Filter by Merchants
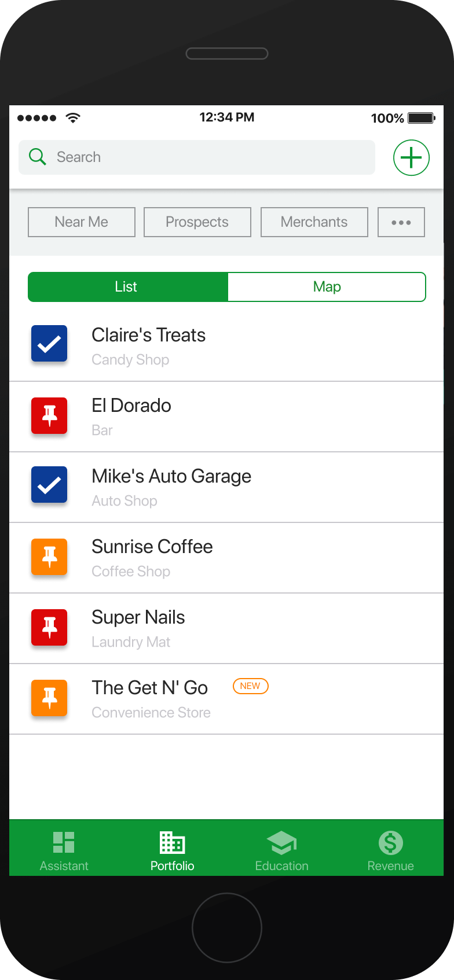Image resolution: width=454 pixels, height=980 pixels. 314,222
